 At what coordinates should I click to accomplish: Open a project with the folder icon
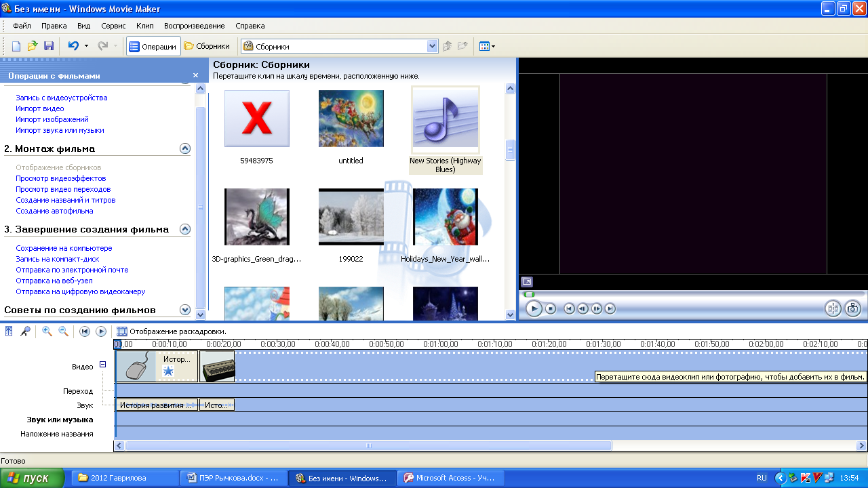click(x=33, y=46)
